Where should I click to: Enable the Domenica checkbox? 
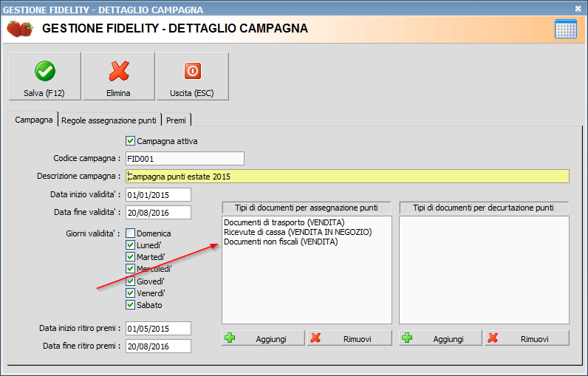(130, 233)
